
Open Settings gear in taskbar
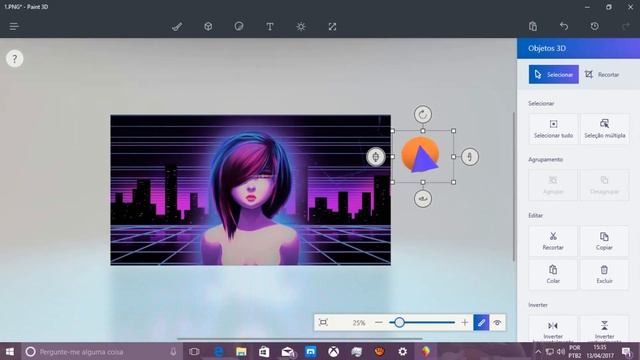[x=403, y=351]
